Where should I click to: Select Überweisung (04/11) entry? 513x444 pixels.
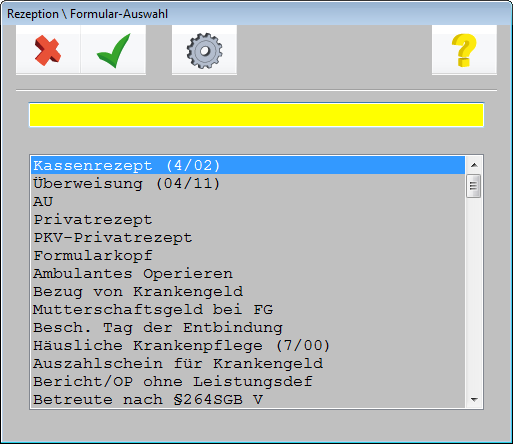point(248,184)
